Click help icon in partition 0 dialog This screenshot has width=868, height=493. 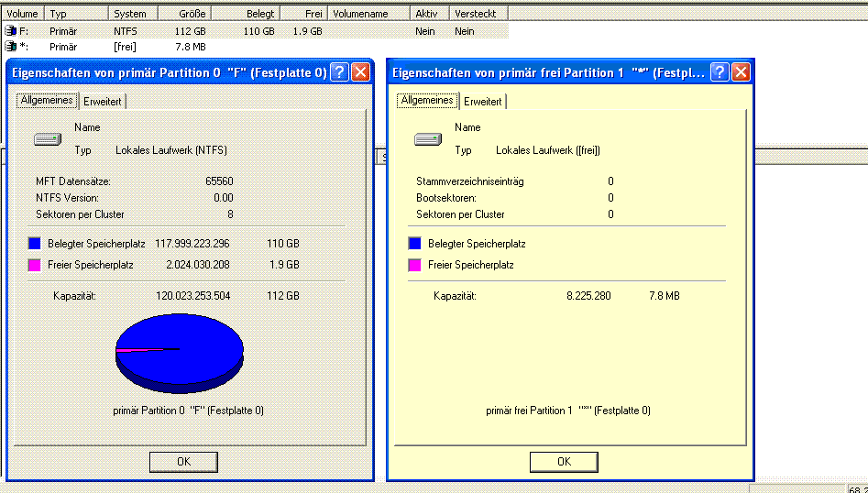coord(339,71)
